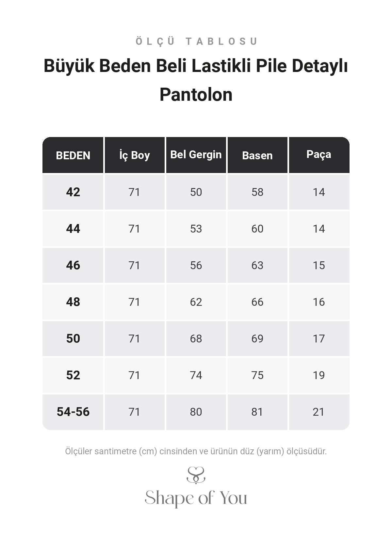Click size 50 row label
Image resolution: width=392 pixels, height=538 pixels.
(73, 338)
